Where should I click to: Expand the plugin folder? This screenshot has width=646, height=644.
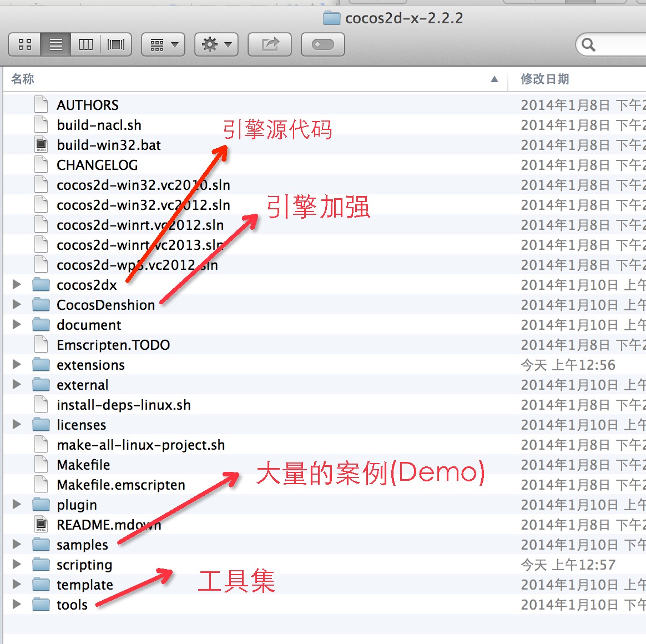pyautogui.click(x=17, y=504)
